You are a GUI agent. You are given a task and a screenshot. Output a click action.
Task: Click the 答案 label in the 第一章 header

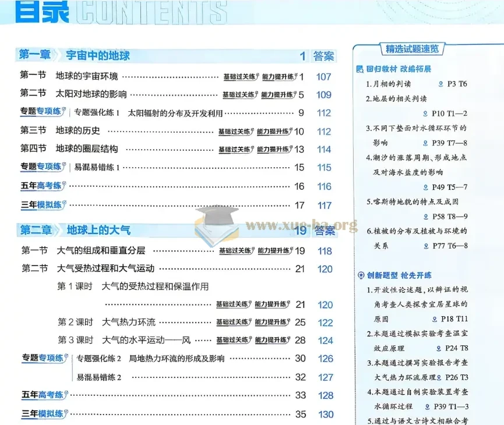click(x=324, y=56)
